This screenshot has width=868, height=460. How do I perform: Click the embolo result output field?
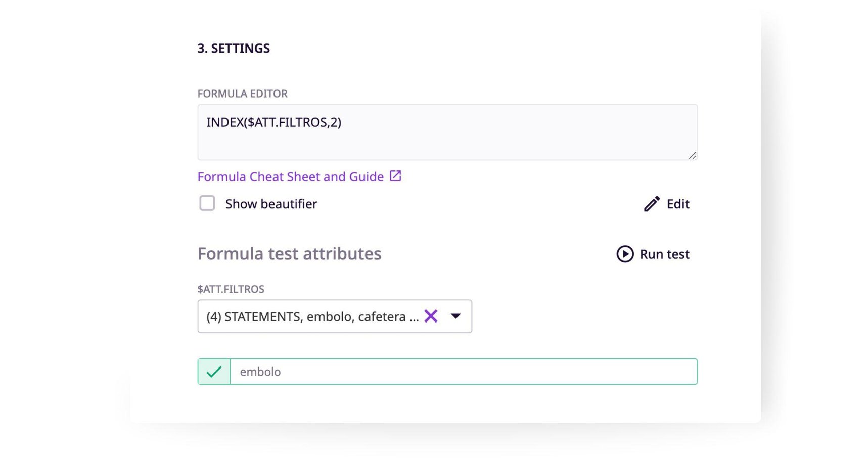pyautogui.click(x=463, y=372)
